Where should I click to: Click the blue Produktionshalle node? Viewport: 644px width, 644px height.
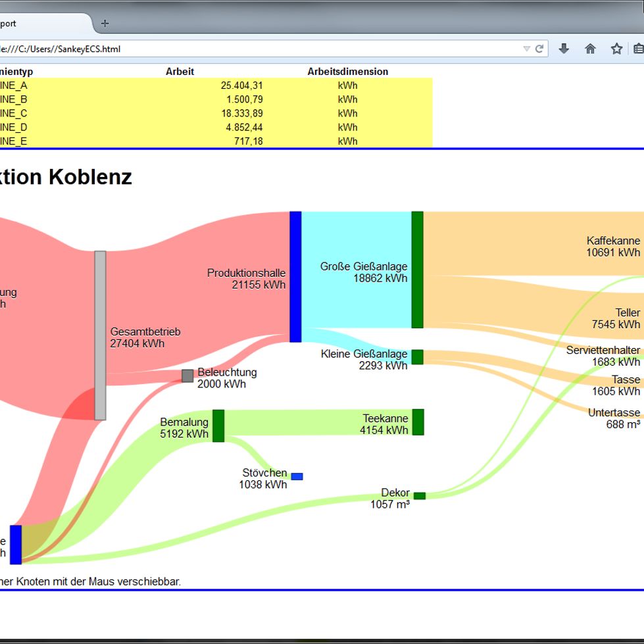[295, 276]
